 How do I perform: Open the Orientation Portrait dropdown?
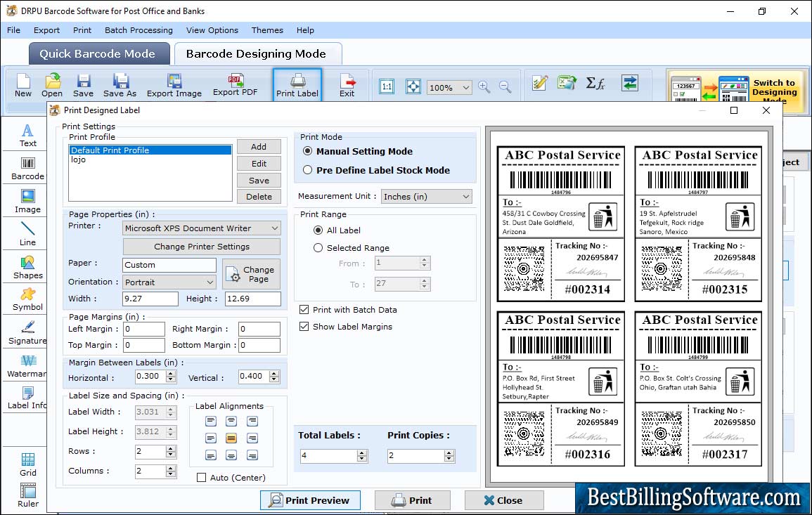pos(169,282)
